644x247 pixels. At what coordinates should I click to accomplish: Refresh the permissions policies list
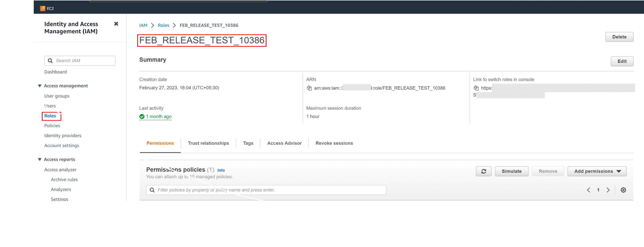pos(483,171)
